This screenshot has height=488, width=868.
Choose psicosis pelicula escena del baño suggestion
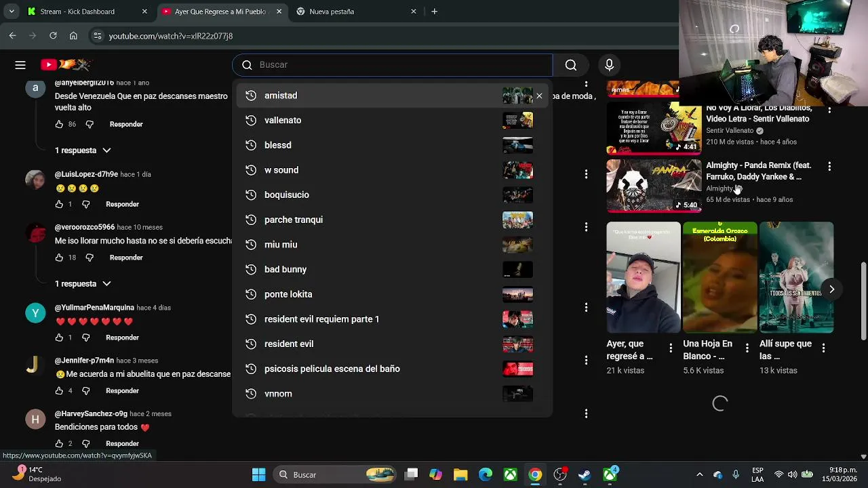pos(393,369)
